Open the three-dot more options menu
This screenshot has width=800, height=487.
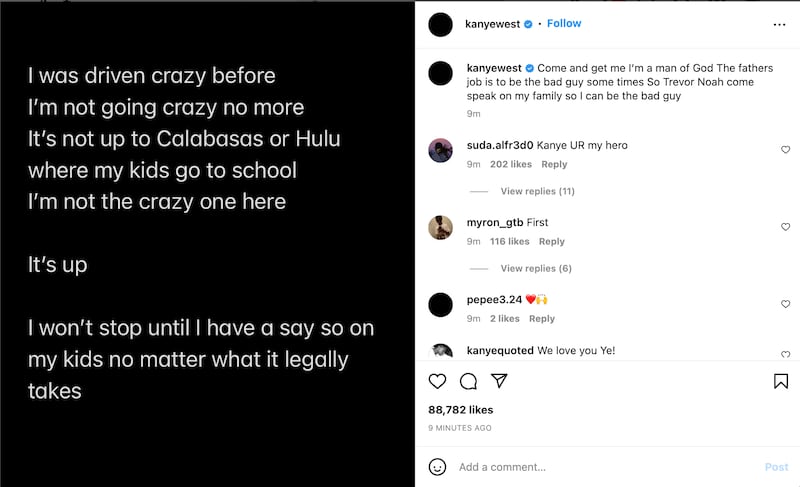point(780,24)
